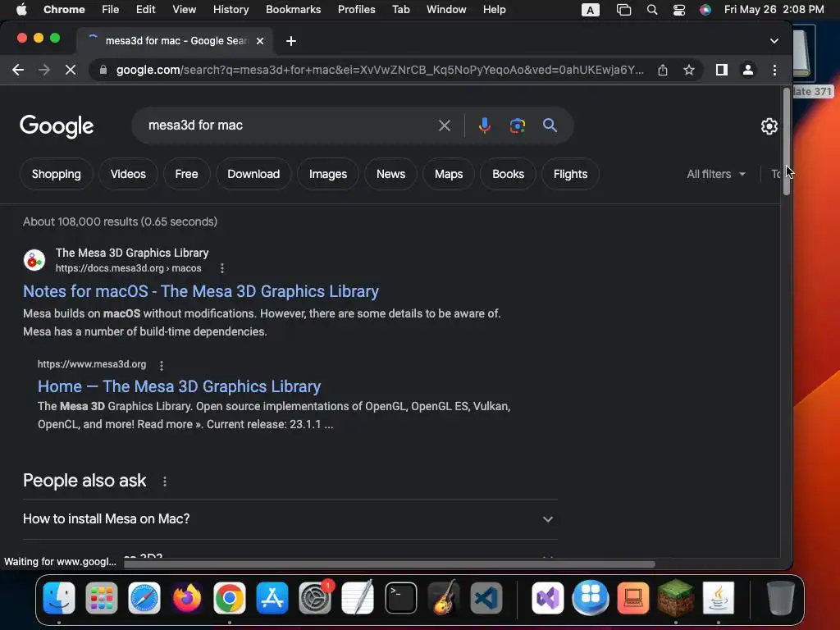The image size is (840, 630).
Task: Apply the Free filter chip
Action: (x=186, y=174)
